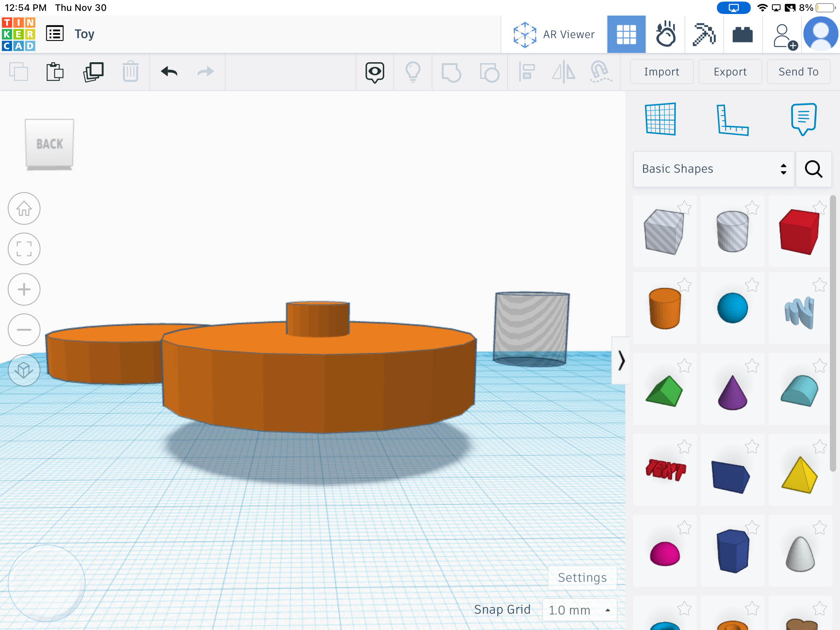Collapse the shapes panel with the chevron

coord(621,360)
